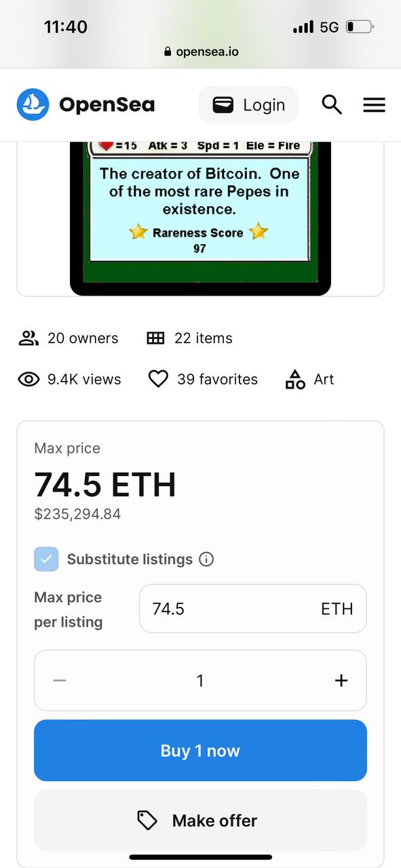Open the Rare Pepe card image

pos(200,218)
